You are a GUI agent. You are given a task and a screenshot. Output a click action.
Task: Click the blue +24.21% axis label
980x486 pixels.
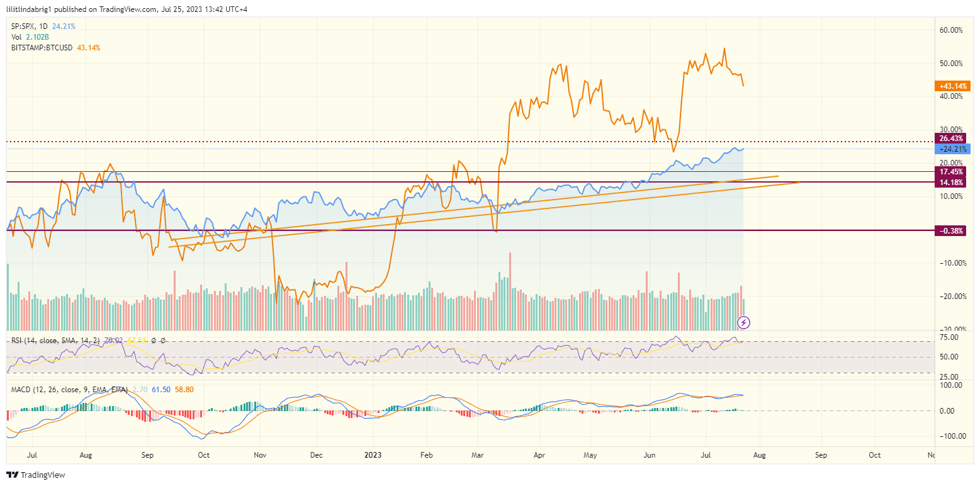[952, 148]
